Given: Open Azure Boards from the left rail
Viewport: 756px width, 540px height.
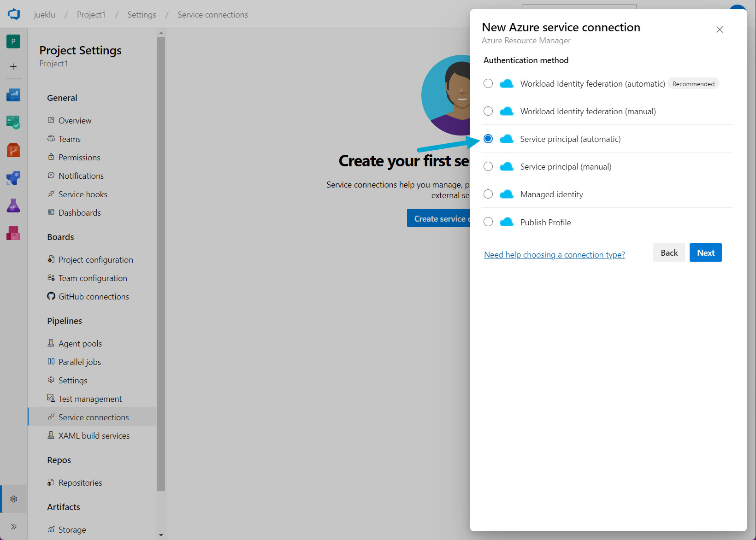Looking at the screenshot, I should (x=13, y=122).
